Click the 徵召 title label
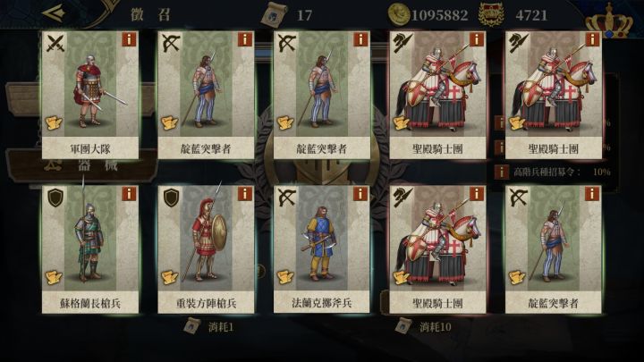 pos(150,15)
